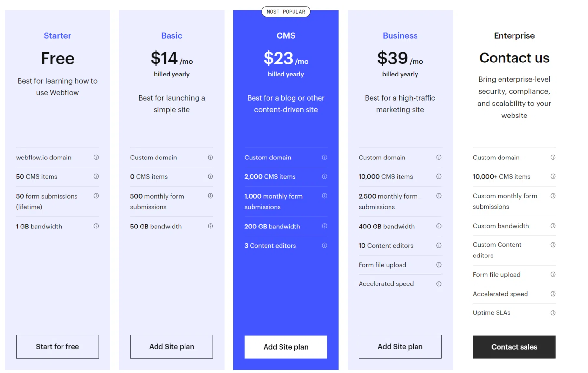Open info icon beside Uptime SLAs

tap(553, 313)
